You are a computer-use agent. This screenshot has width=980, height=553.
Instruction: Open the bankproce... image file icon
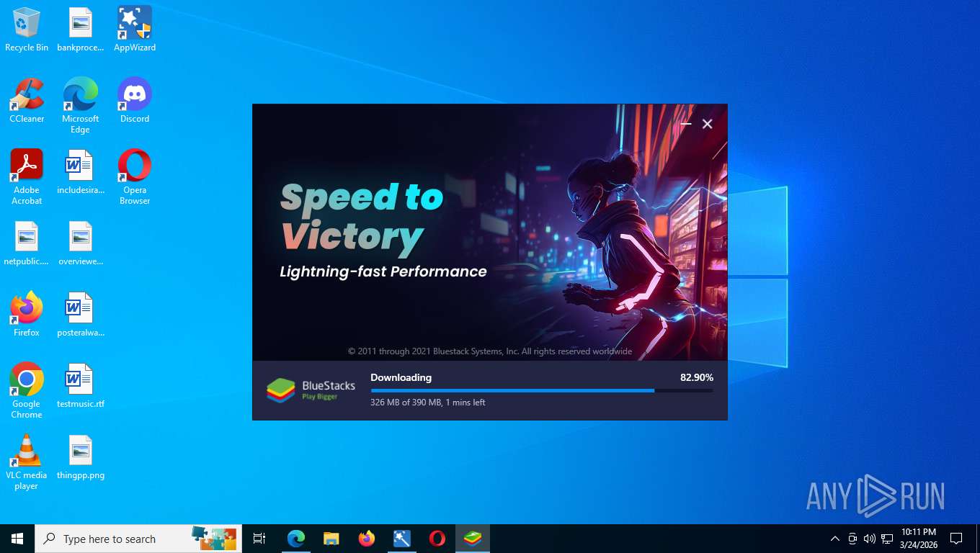point(81,30)
